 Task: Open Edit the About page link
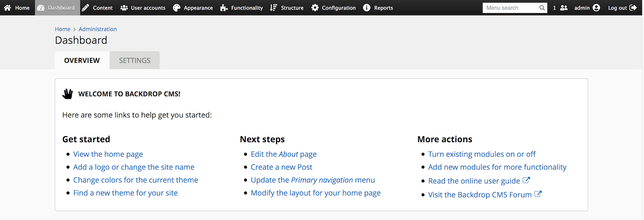coord(284,154)
